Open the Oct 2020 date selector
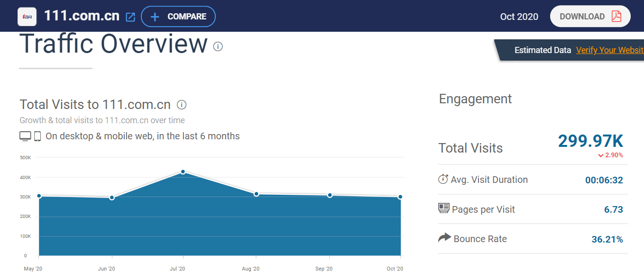The image size is (644, 280). [519, 17]
